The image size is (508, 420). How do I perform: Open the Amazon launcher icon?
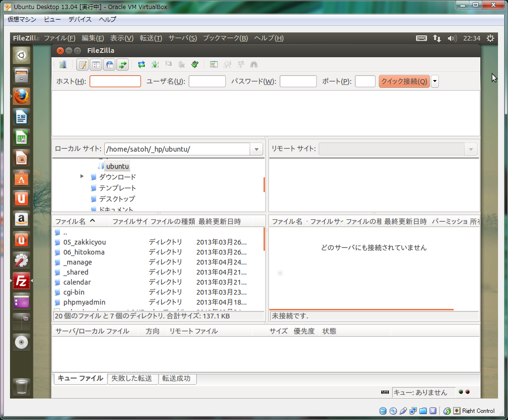click(x=21, y=219)
